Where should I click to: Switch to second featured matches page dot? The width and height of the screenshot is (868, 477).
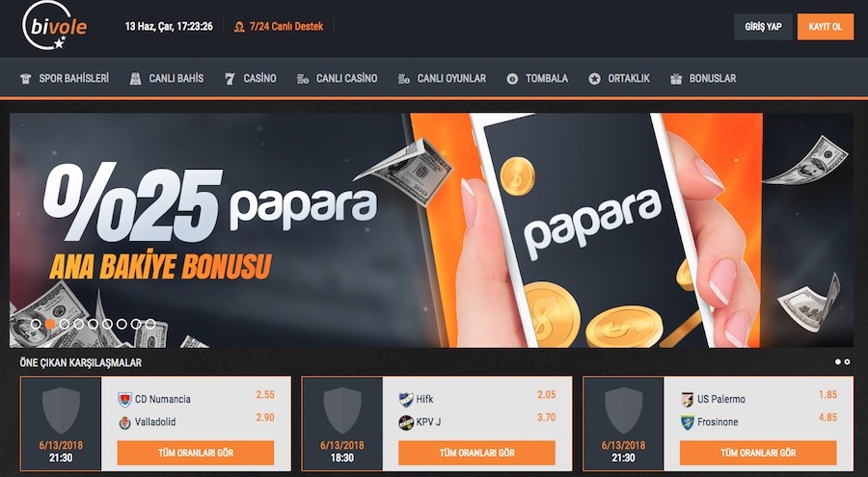point(847,362)
